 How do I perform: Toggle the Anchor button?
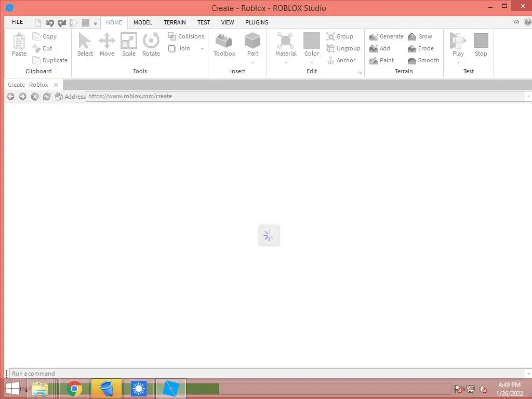[x=341, y=60]
